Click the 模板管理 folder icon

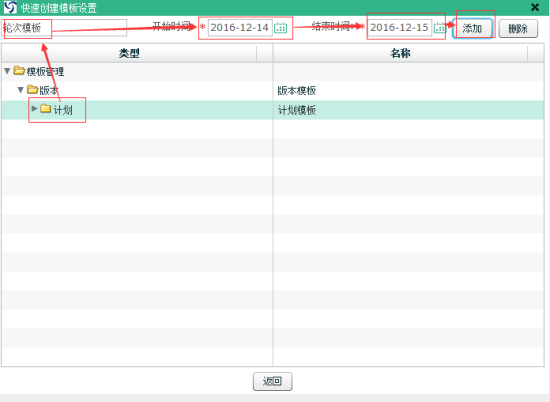19,71
